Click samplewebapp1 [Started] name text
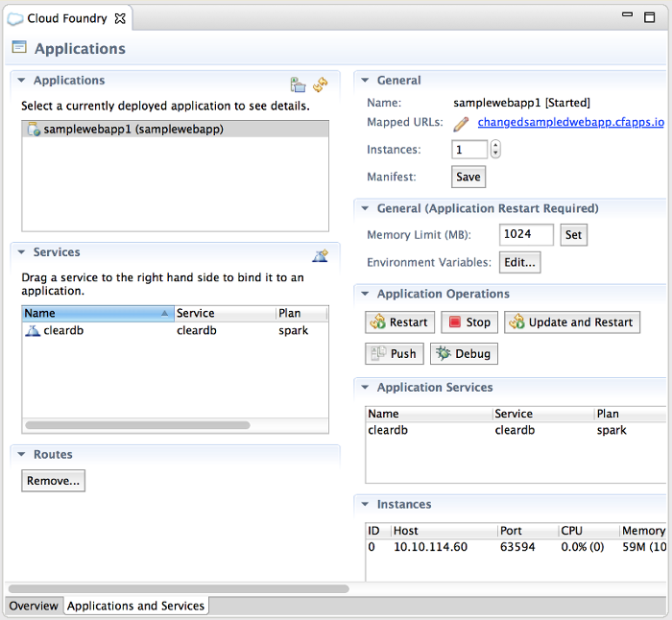Screen dimensions: 672x620 521,103
